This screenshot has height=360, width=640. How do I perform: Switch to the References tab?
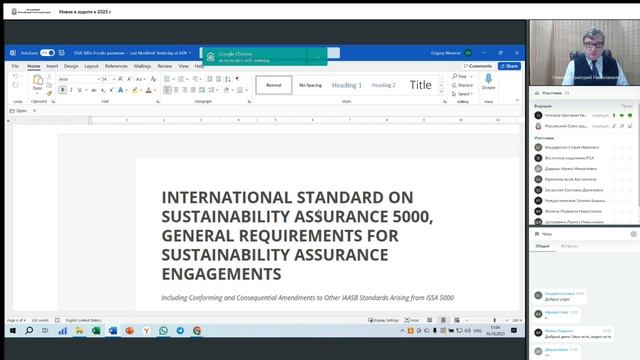(x=116, y=66)
